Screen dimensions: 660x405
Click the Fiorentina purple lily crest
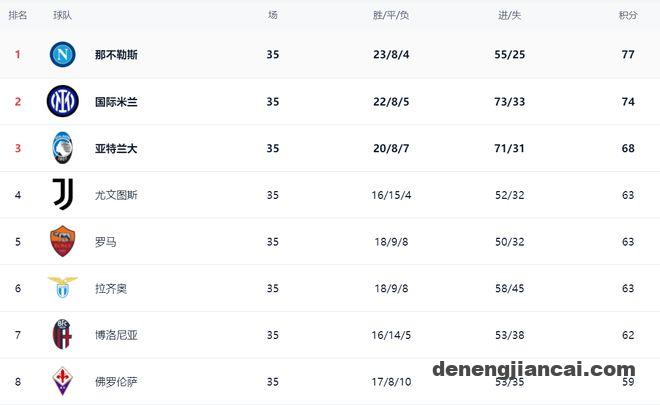[63, 381]
